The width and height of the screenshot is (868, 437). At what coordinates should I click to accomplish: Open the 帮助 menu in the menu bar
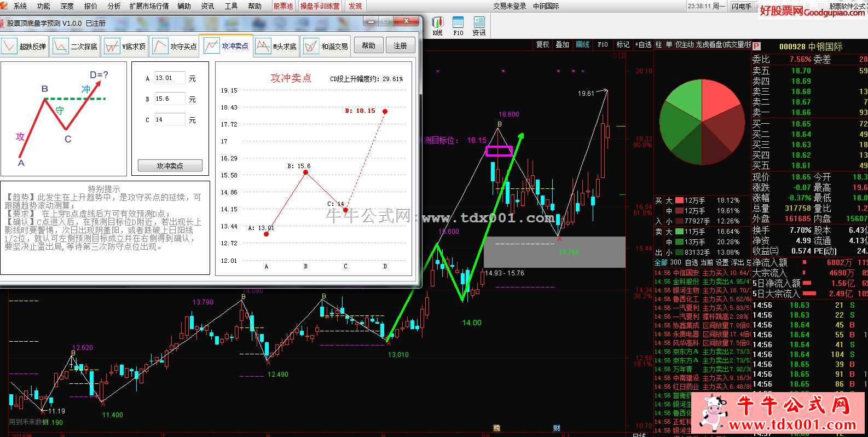[254, 6]
